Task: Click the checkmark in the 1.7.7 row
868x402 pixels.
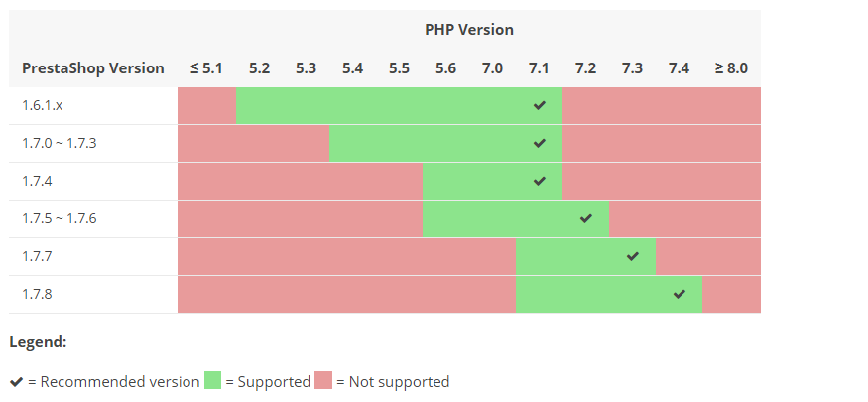Action: (x=633, y=256)
